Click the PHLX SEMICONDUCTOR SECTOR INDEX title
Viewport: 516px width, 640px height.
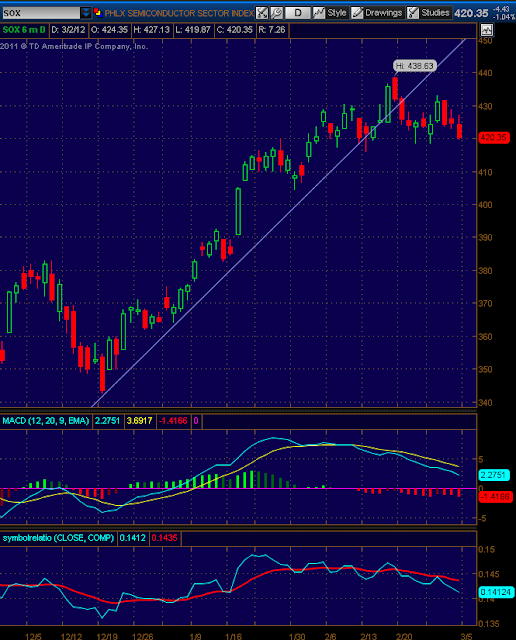179,13
